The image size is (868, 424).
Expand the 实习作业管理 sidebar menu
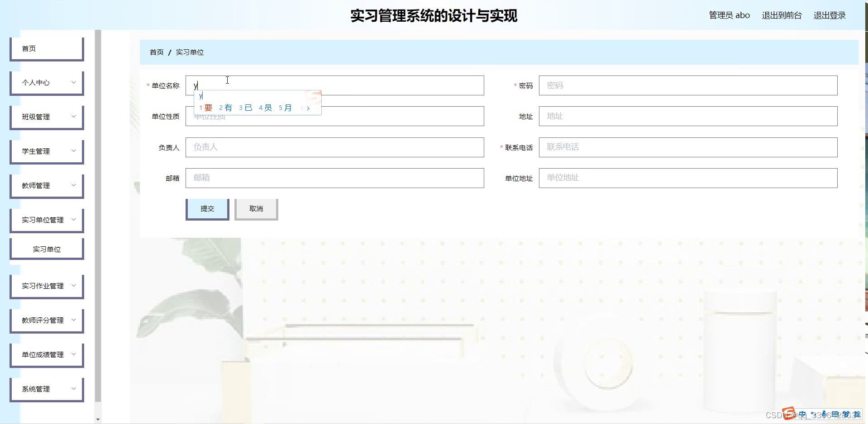[x=47, y=287]
